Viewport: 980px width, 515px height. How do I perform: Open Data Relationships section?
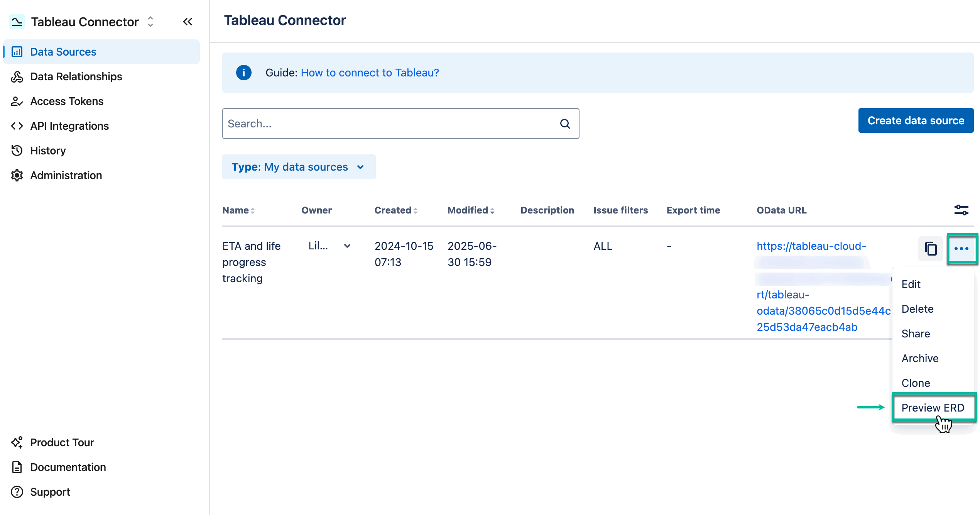[76, 76]
